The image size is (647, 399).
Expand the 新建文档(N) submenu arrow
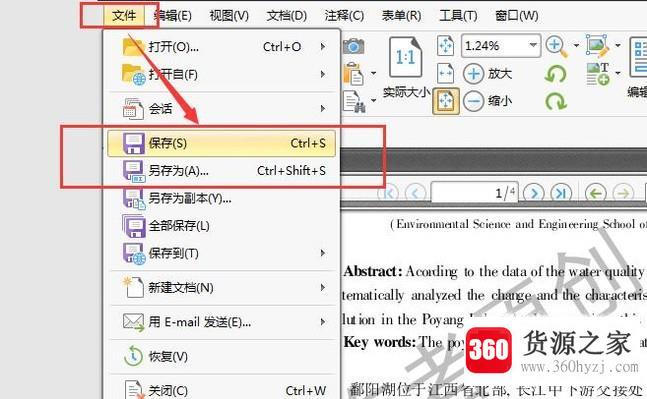tap(323, 287)
